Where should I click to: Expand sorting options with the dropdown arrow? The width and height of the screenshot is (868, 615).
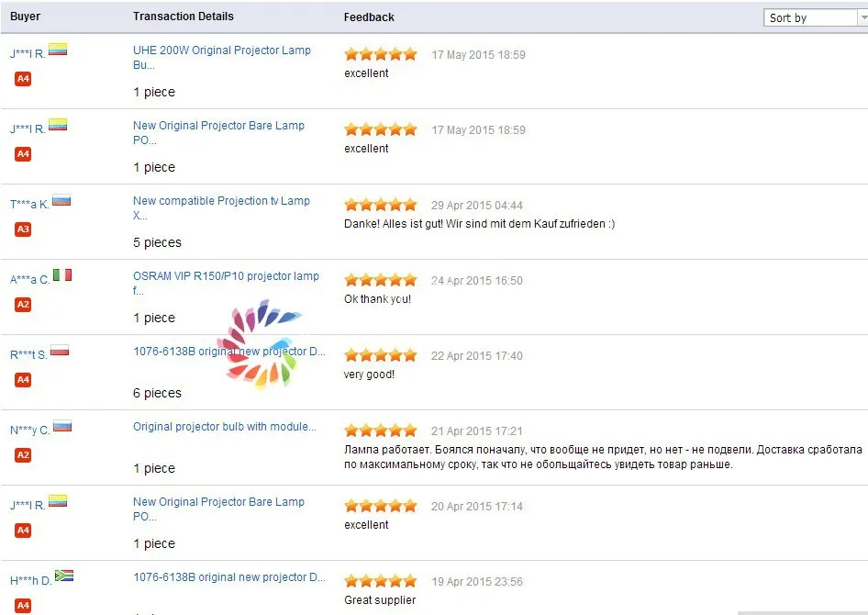coord(861,17)
